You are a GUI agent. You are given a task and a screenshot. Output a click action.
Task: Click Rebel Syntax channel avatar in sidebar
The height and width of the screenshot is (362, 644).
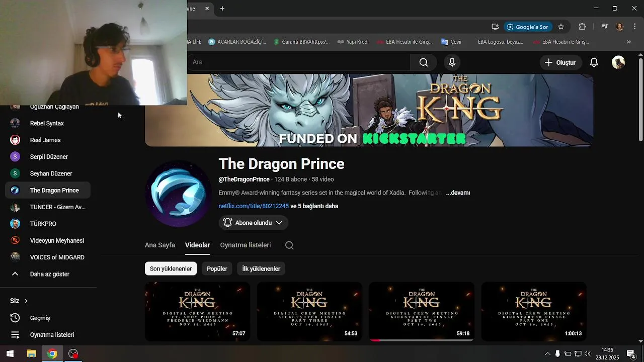[x=15, y=123]
